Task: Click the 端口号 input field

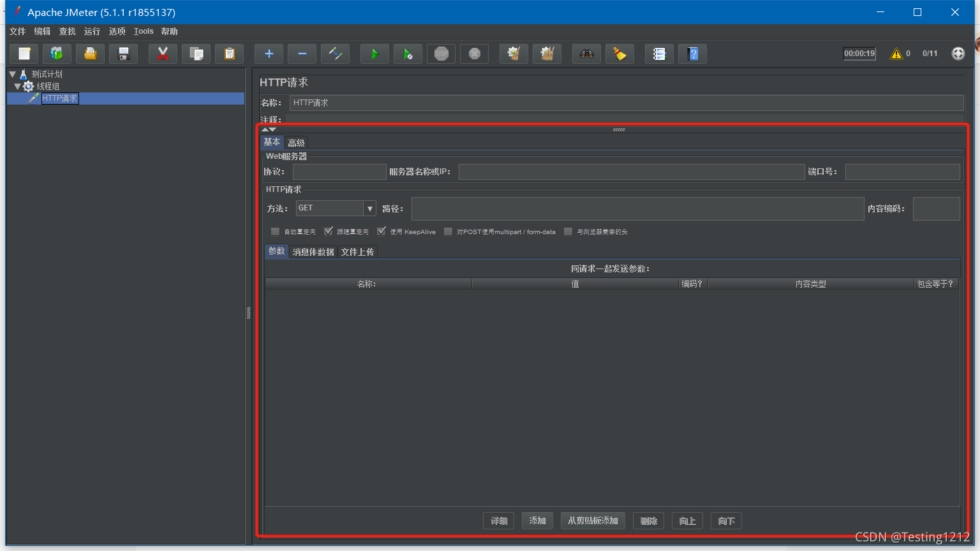Action: coord(902,172)
